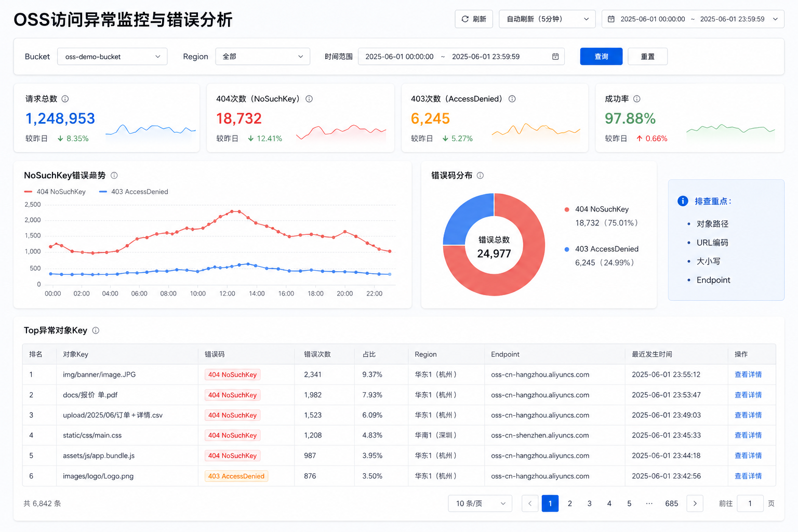Click URL编码 item in 排查重点
Image resolution: width=798 pixels, height=532 pixels.
click(x=712, y=243)
